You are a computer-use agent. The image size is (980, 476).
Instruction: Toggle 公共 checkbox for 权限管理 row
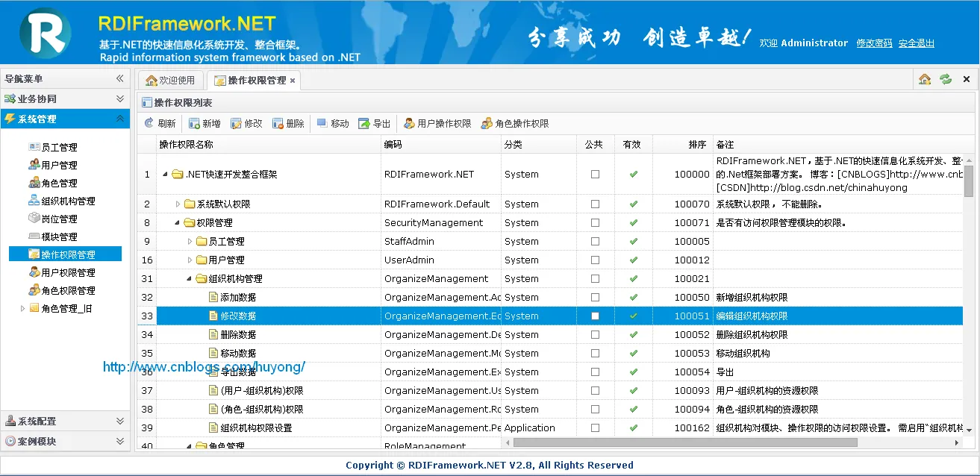[595, 222]
